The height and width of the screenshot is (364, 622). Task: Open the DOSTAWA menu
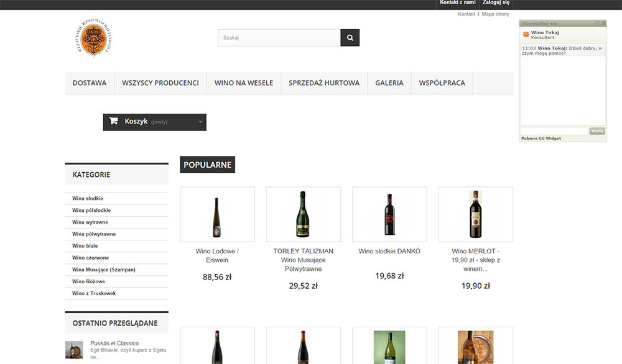tap(90, 82)
